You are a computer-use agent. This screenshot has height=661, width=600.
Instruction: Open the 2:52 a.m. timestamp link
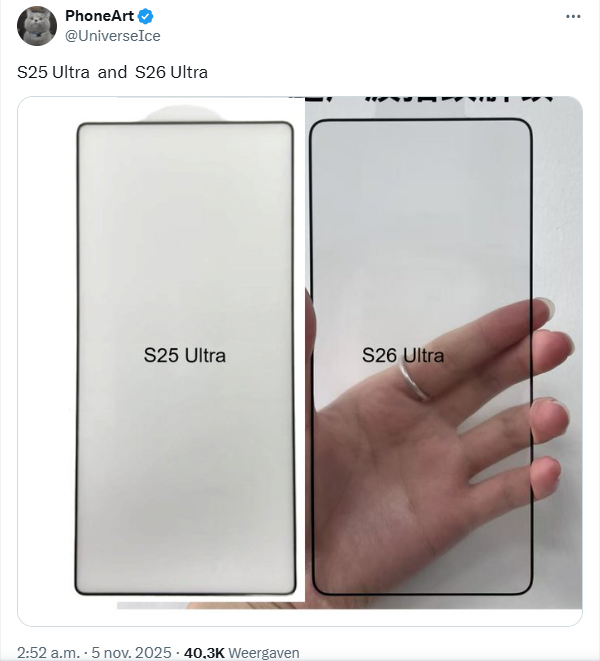coord(48,652)
